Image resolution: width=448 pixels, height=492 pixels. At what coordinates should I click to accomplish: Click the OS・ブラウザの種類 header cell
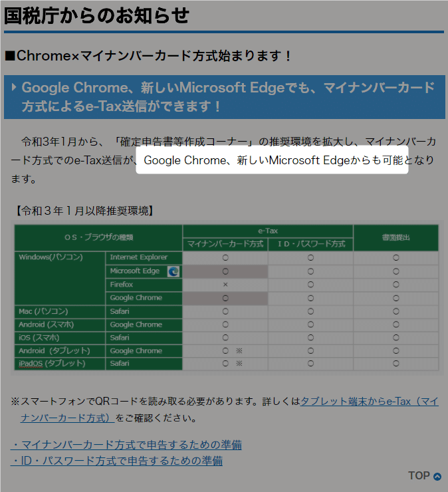point(98,237)
